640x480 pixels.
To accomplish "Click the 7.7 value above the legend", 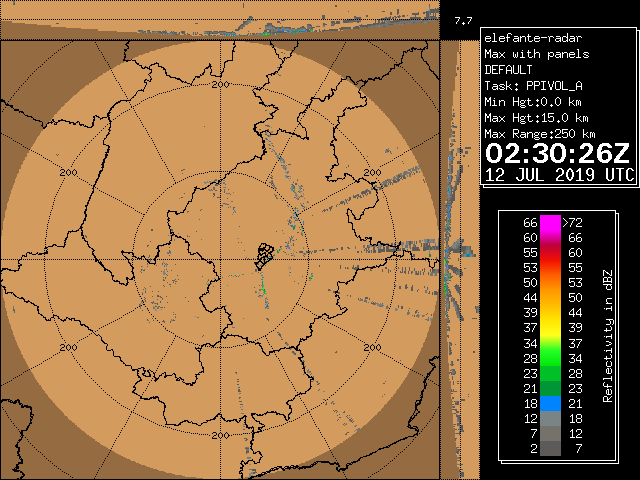I will [x=463, y=19].
